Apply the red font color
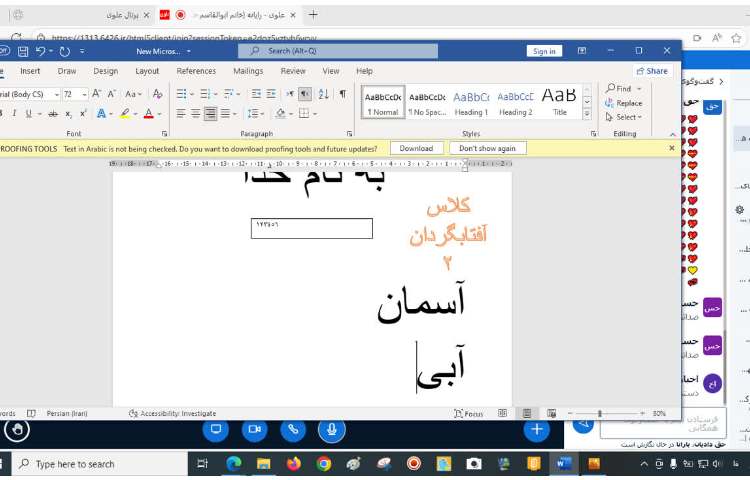750x480 pixels. pos(149,114)
